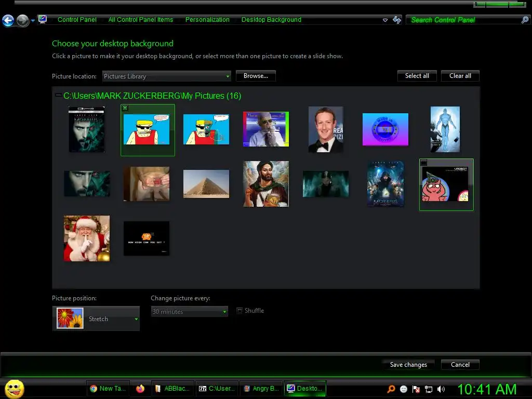Click the Browse... button
532x399 pixels.
click(256, 76)
